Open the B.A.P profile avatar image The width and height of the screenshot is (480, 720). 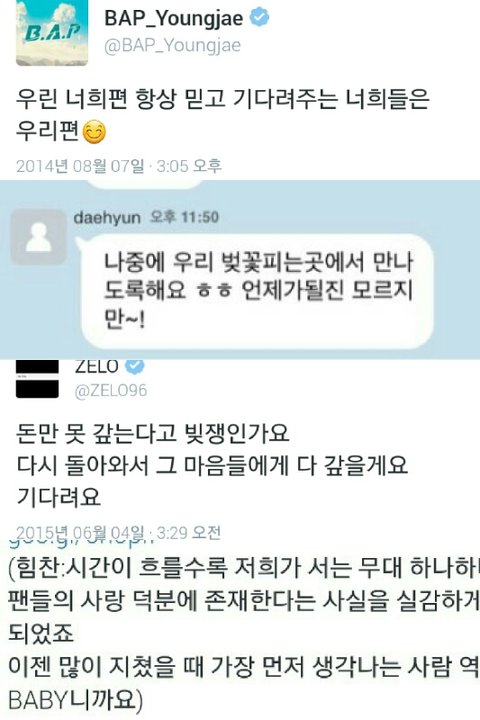pyautogui.click(x=52, y=33)
